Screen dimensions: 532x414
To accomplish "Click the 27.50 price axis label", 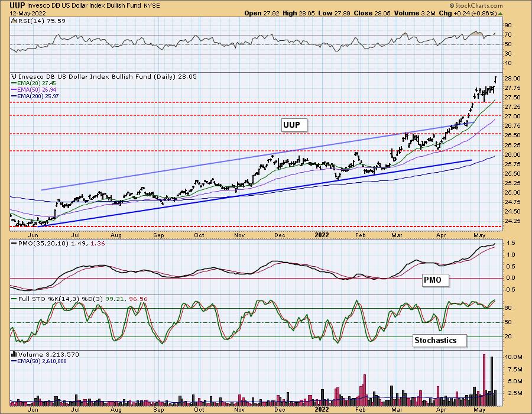I will click(512, 98).
